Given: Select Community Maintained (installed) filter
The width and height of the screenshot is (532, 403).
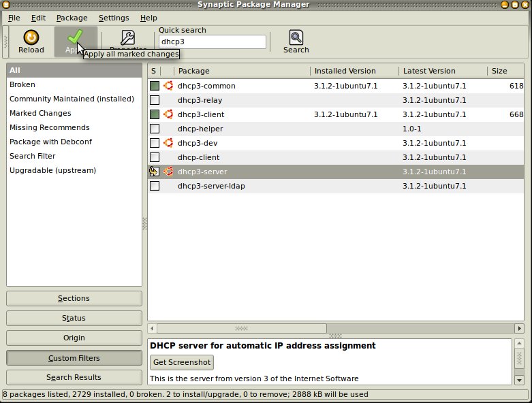Looking at the screenshot, I should coord(74,99).
